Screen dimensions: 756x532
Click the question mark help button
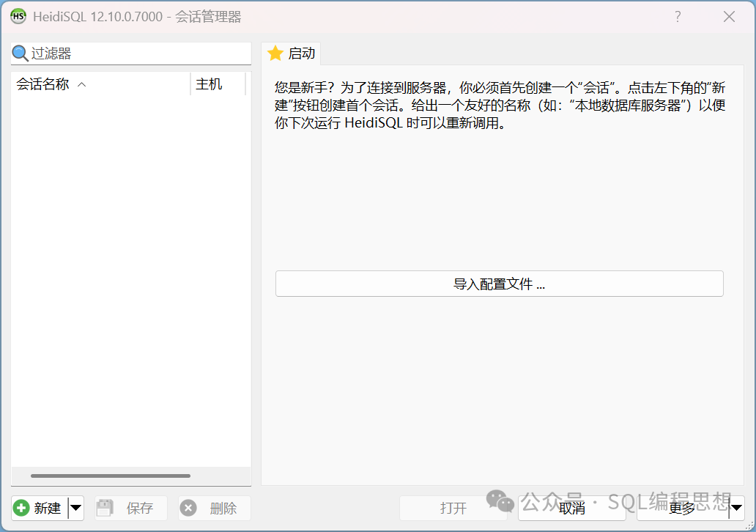678,16
